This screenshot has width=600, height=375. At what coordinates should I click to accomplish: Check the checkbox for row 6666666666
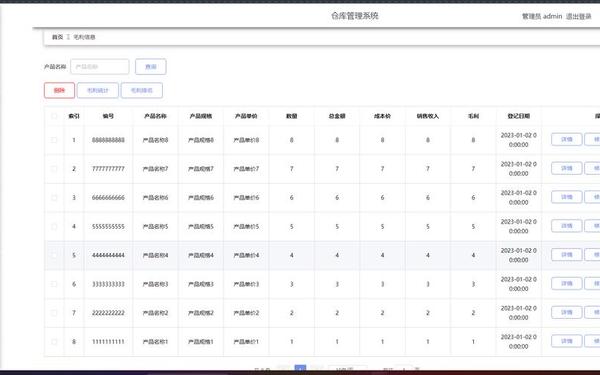pyautogui.click(x=54, y=197)
